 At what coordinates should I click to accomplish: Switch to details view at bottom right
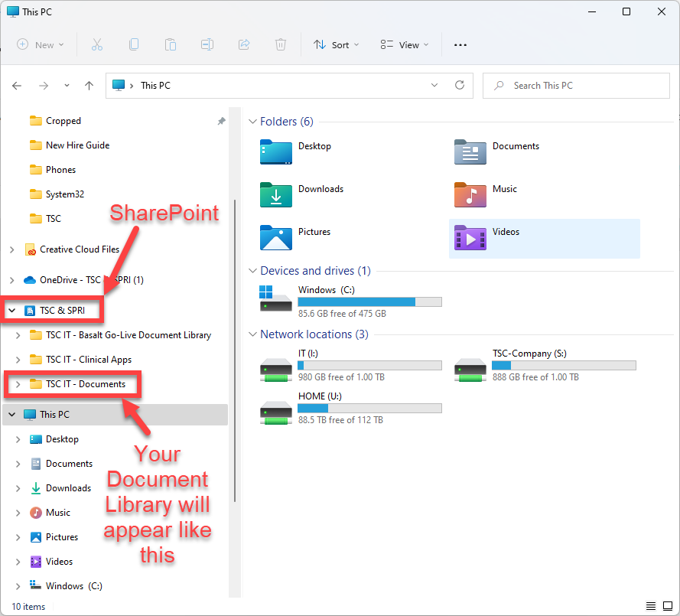(650, 606)
